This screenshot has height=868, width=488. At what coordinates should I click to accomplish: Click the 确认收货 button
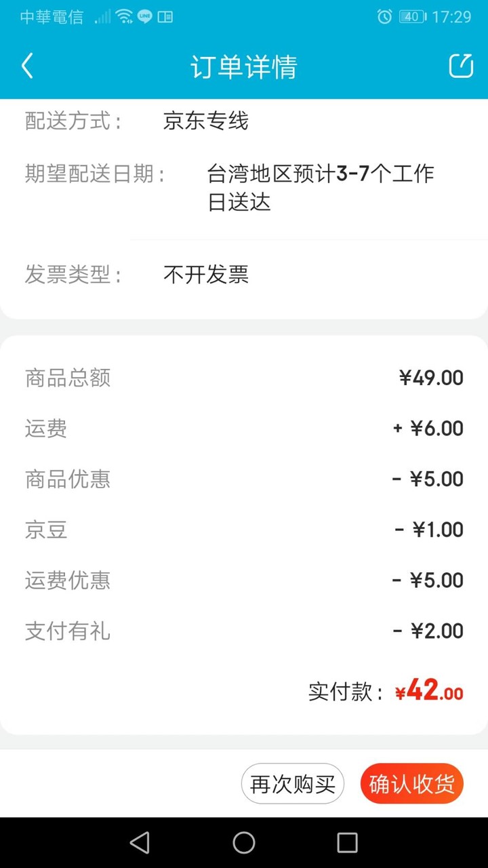click(412, 784)
